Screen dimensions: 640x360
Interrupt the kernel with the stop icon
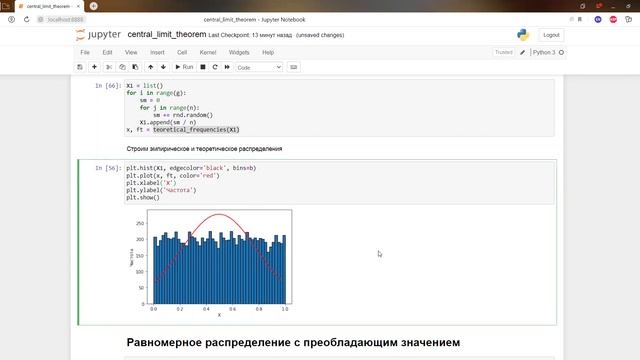pos(203,67)
